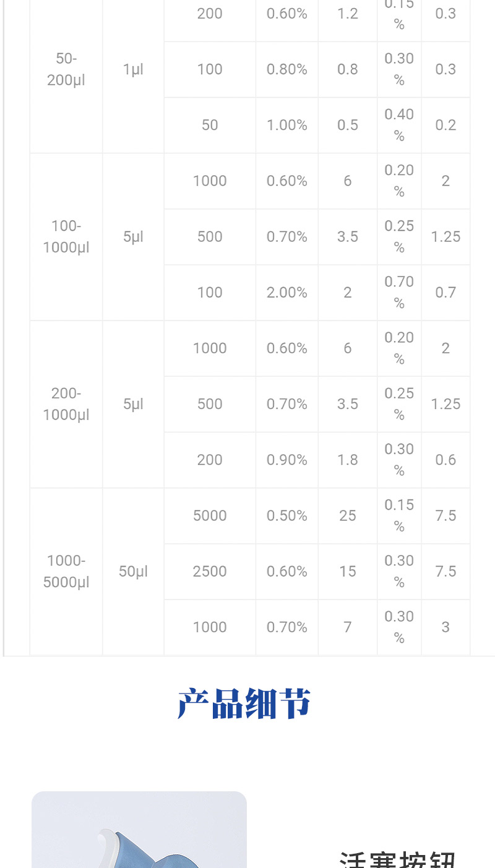Click the 2500 volume cell
Screen dimensions: 495x868
(210, 572)
